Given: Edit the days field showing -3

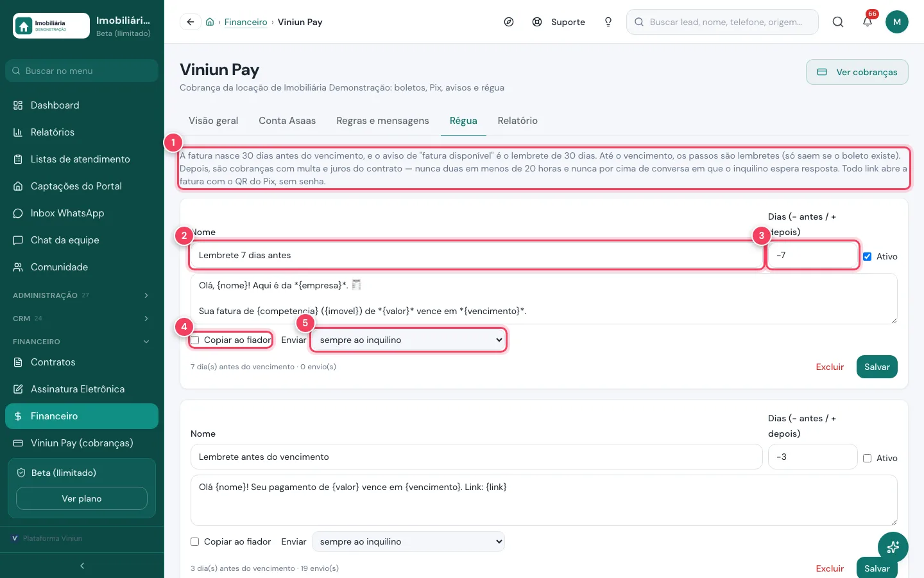Looking at the screenshot, I should click(813, 457).
